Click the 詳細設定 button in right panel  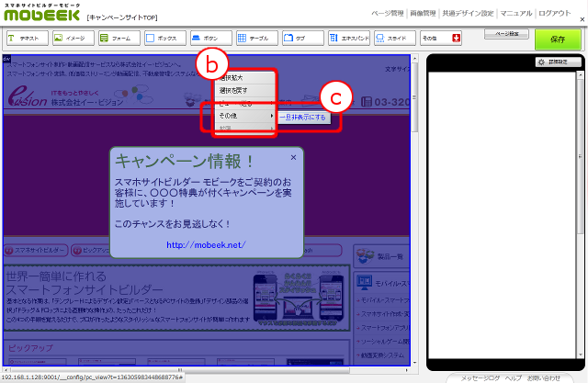click(x=553, y=62)
